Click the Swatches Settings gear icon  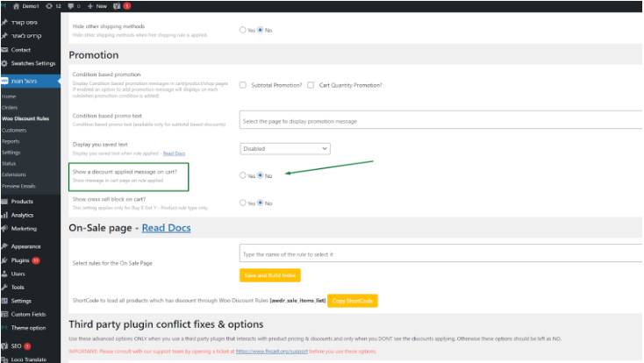(x=4, y=63)
